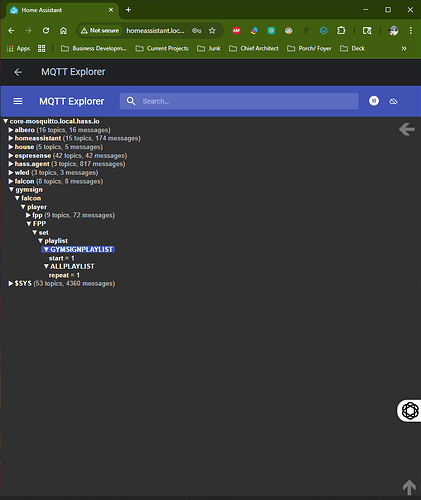
Task: Collapse the uppercase FPP node
Action: click(x=29, y=224)
